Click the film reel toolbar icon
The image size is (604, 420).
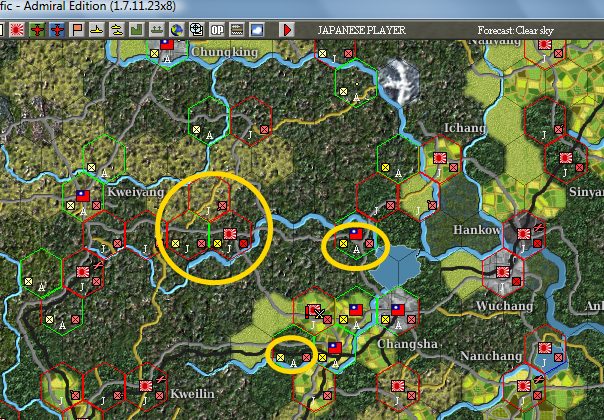click(x=197, y=30)
